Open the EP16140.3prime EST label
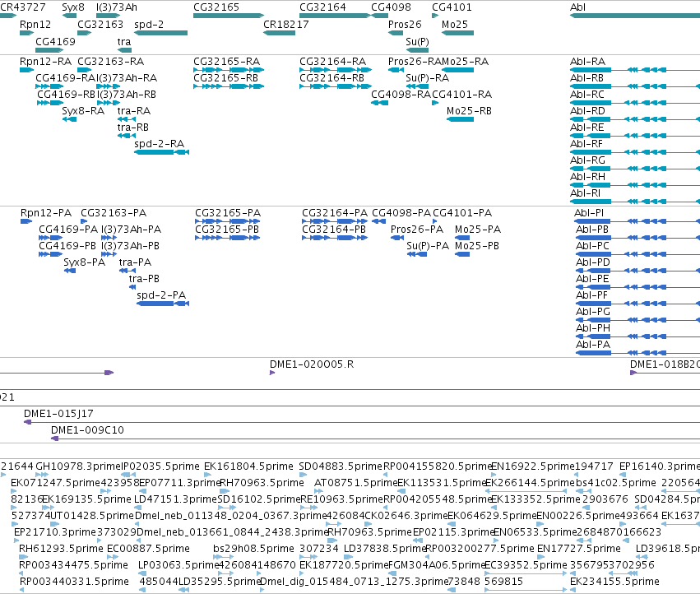 point(660,466)
